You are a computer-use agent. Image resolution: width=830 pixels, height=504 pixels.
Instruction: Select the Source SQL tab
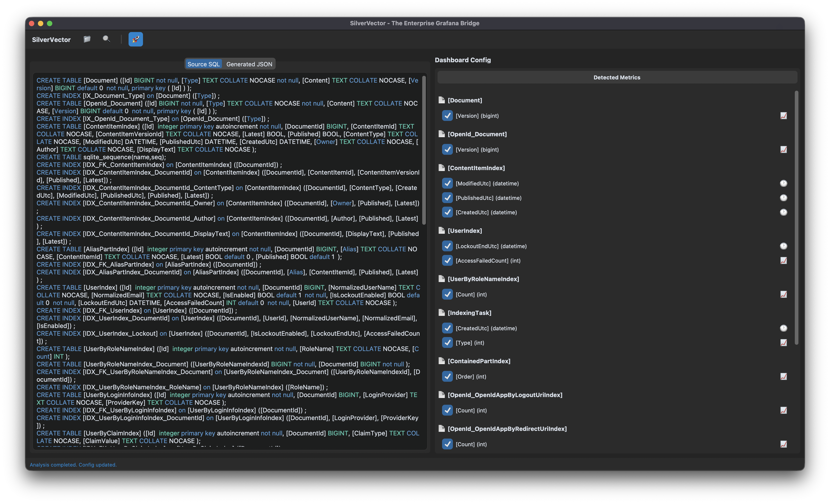203,64
